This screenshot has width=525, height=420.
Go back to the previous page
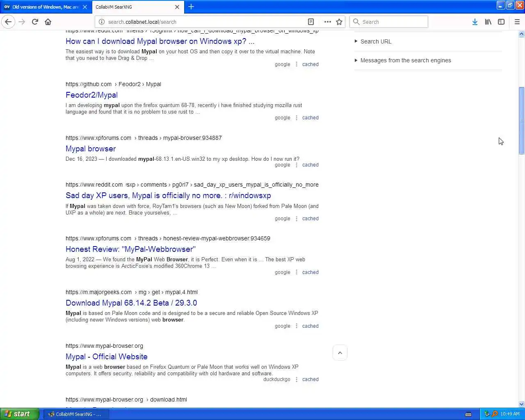click(8, 22)
